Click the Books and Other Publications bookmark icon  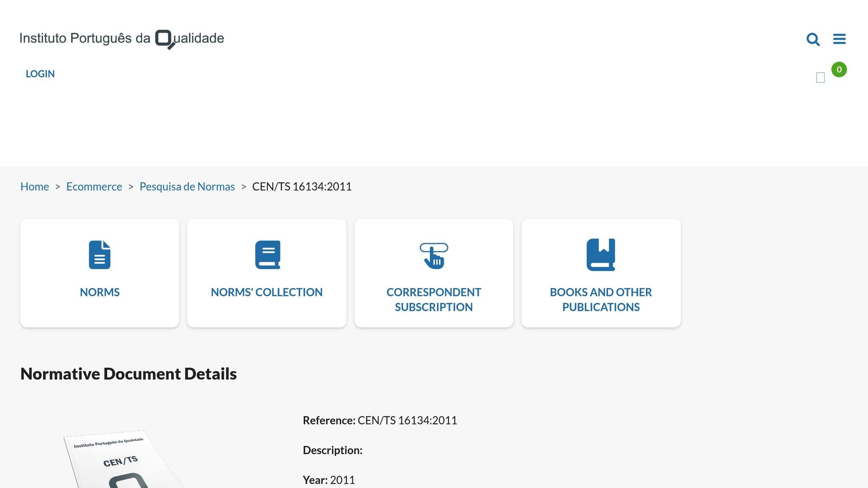(x=601, y=255)
